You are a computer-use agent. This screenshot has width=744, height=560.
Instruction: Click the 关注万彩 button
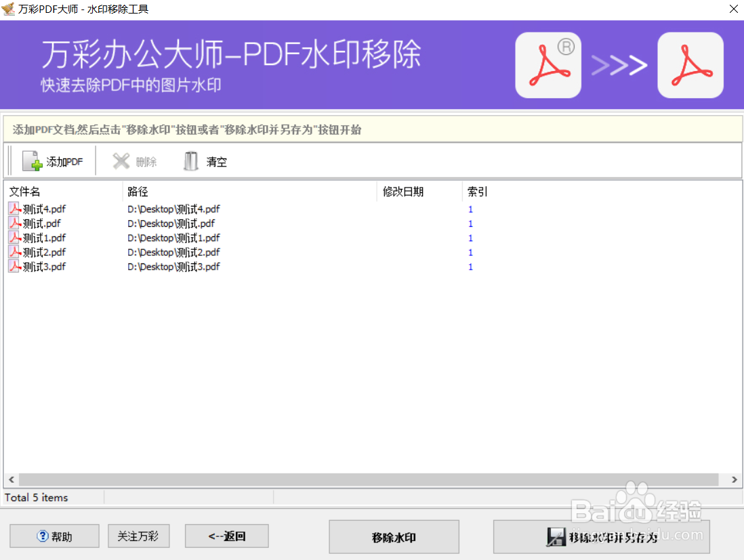(x=138, y=536)
